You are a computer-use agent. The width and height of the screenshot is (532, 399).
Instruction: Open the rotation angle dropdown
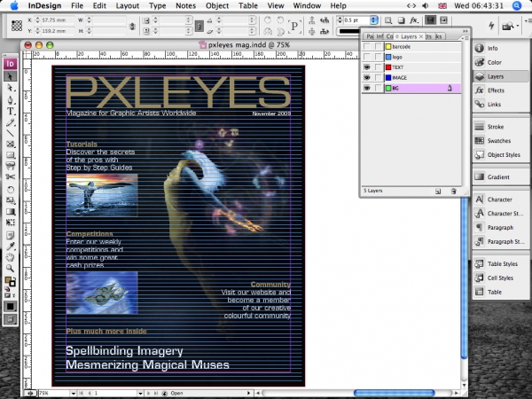coord(252,20)
